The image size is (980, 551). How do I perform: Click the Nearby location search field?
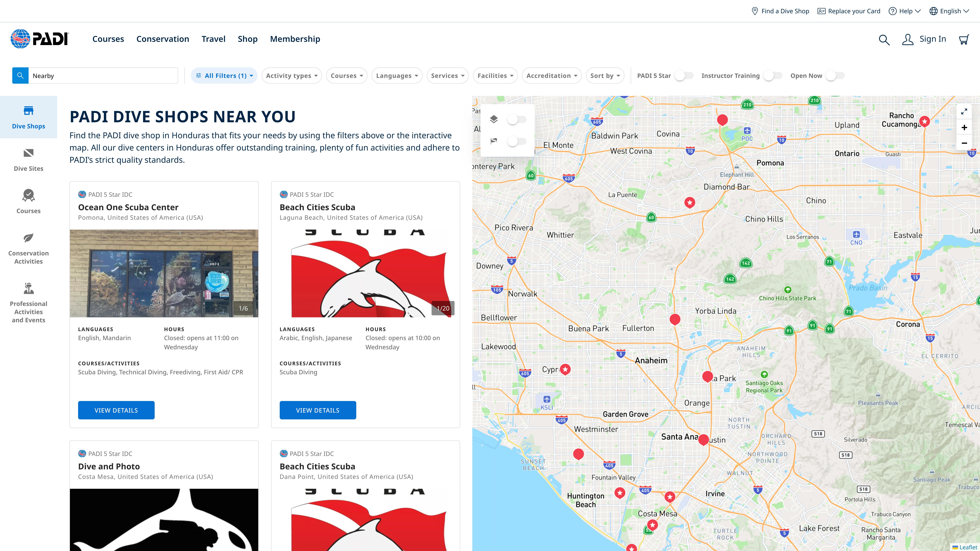(103, 76)
